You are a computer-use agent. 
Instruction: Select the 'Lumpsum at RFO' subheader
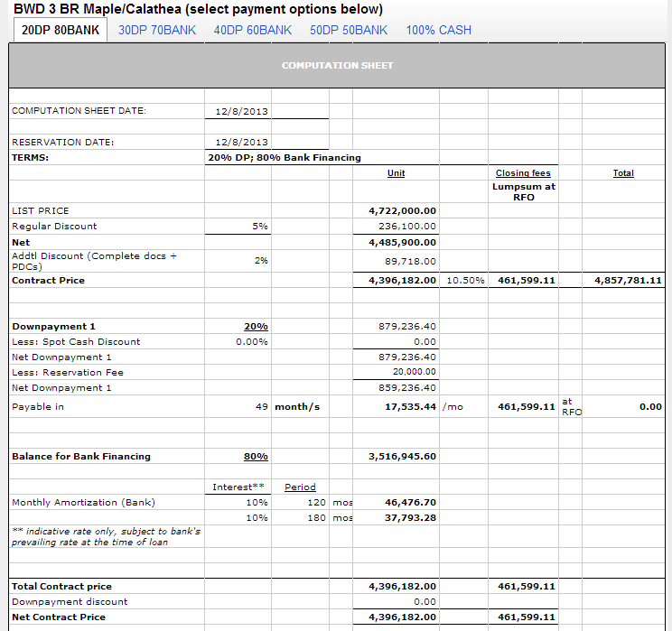[x=524, y=192]
